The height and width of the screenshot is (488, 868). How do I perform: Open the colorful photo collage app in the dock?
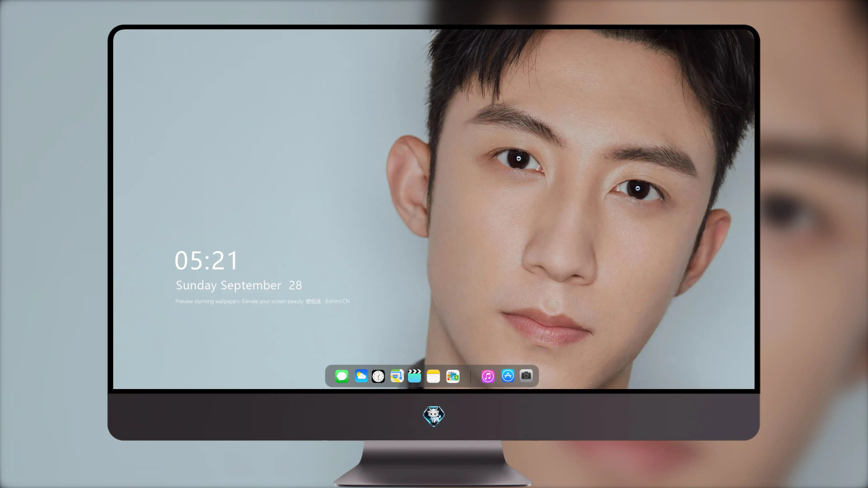click(x=453, y=376)
